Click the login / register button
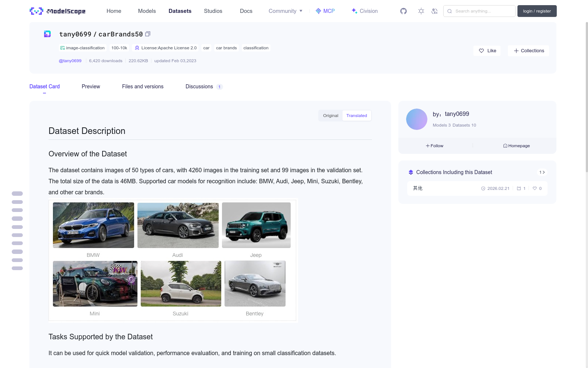588x368 pixels. 537,11
